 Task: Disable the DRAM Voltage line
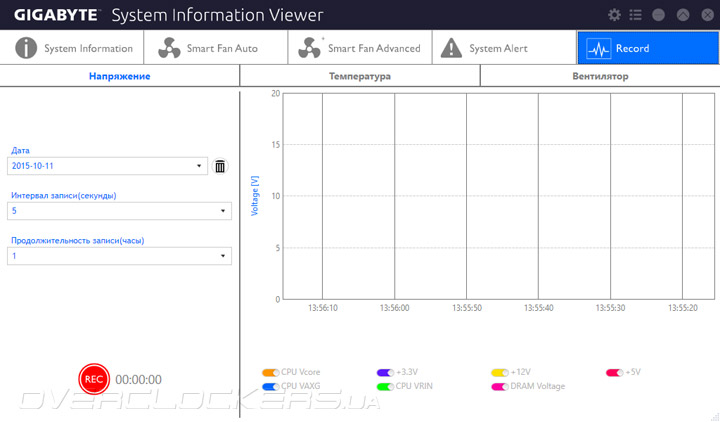[500, 386]
